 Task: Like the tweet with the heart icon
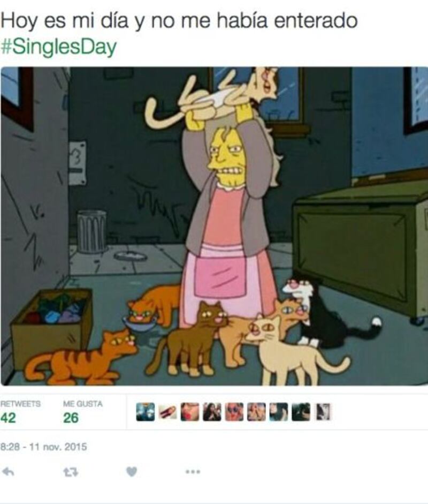pos(131,472)
